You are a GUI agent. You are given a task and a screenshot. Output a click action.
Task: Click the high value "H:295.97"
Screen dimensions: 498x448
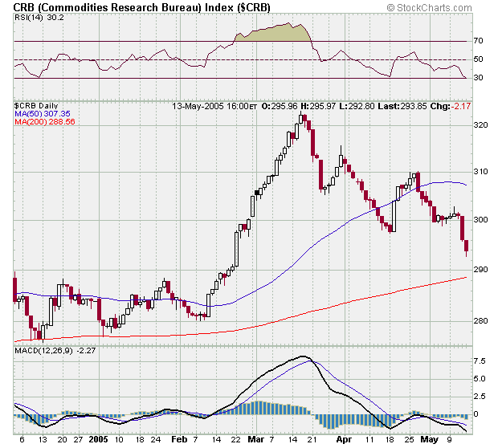point(318,106)
